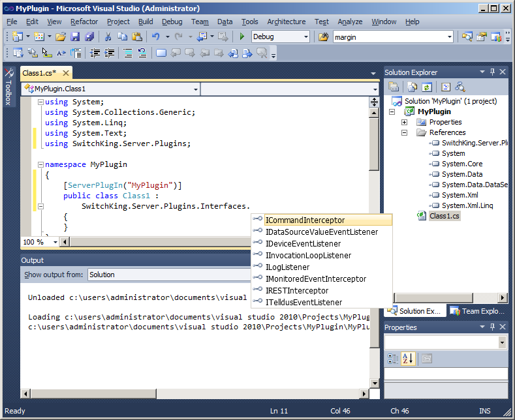Click the Output horizontal scrollbar thumb
Image resolution: width=515 pixels, height=420 pixels.
(x=93, y=393)
